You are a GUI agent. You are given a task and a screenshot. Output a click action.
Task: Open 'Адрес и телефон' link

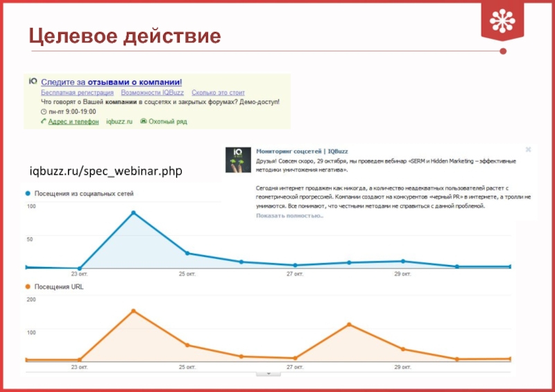pos(74,121)
